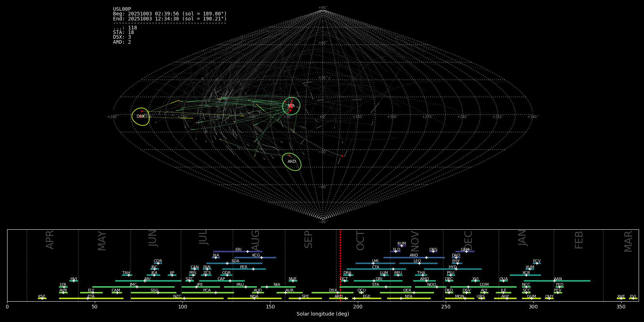The height and width of the screenshot is (322, 644).
Task: Click the KSE shower label in timeline
Action: tap(42, 297)
